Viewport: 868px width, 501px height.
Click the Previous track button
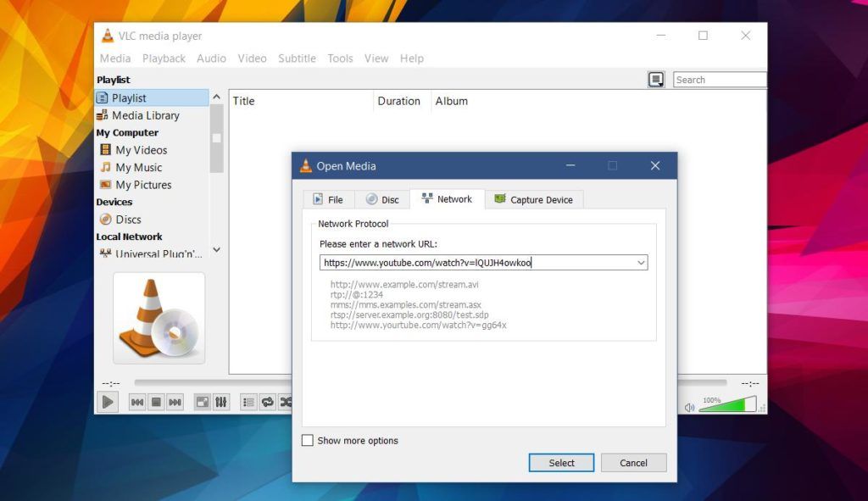click(x=136, y=402)
